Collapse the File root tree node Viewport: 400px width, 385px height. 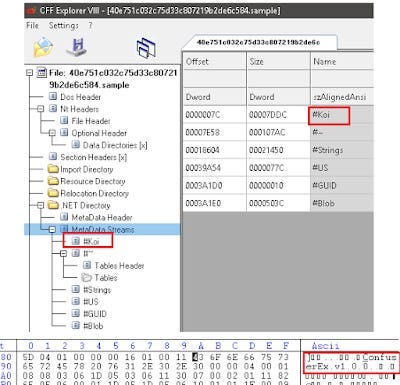pyautogui.click(x=29, y=73)
